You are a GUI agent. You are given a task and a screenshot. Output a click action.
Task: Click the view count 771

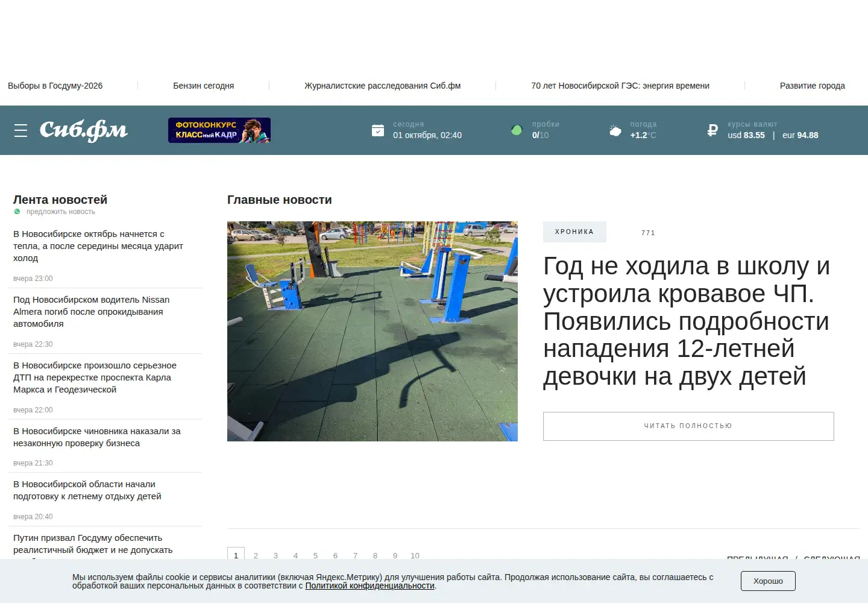pos(648,233)
